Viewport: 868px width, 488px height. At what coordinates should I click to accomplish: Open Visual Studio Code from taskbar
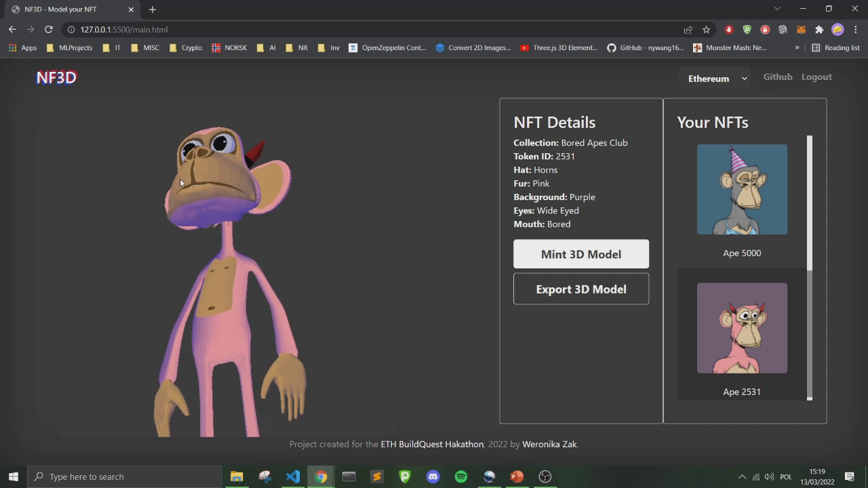pyautogui.click(x=293, y=476)
